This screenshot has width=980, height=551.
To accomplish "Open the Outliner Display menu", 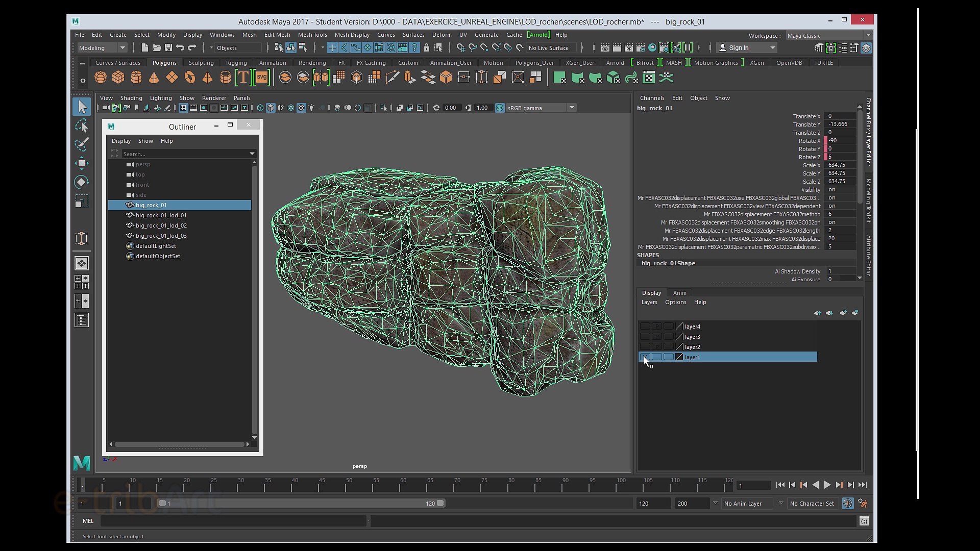I will click(x=121, y=141).
